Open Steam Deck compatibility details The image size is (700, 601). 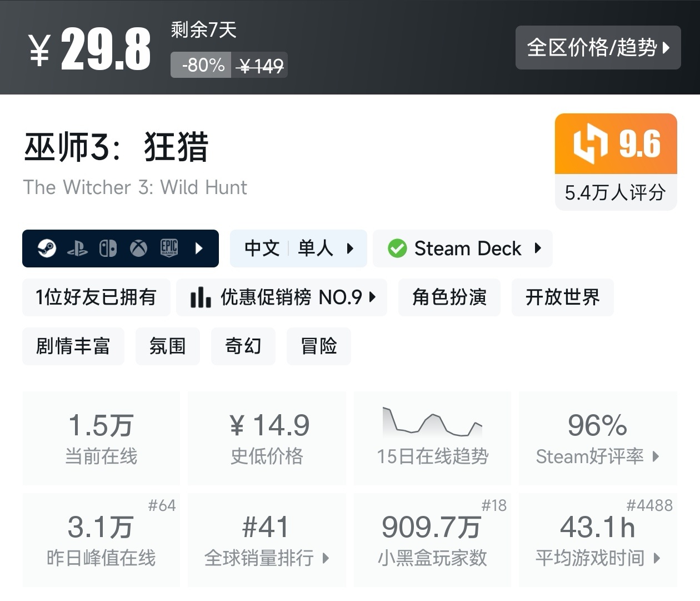(463, 248)
